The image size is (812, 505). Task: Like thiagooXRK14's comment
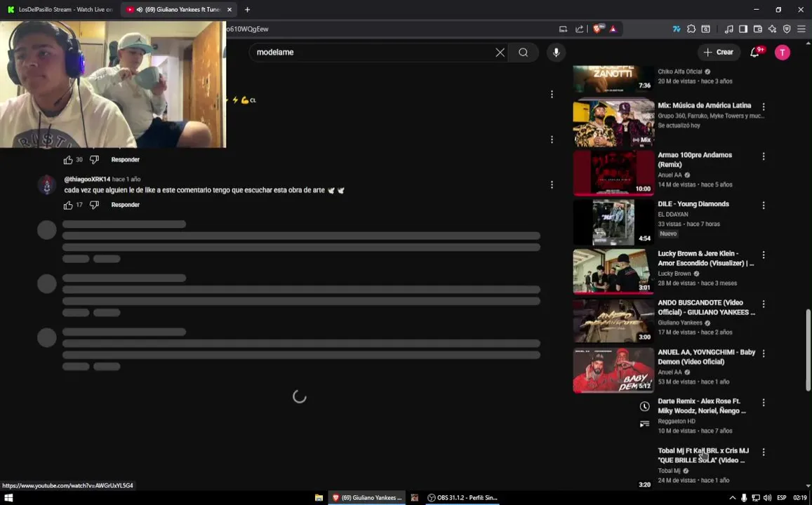68,205
